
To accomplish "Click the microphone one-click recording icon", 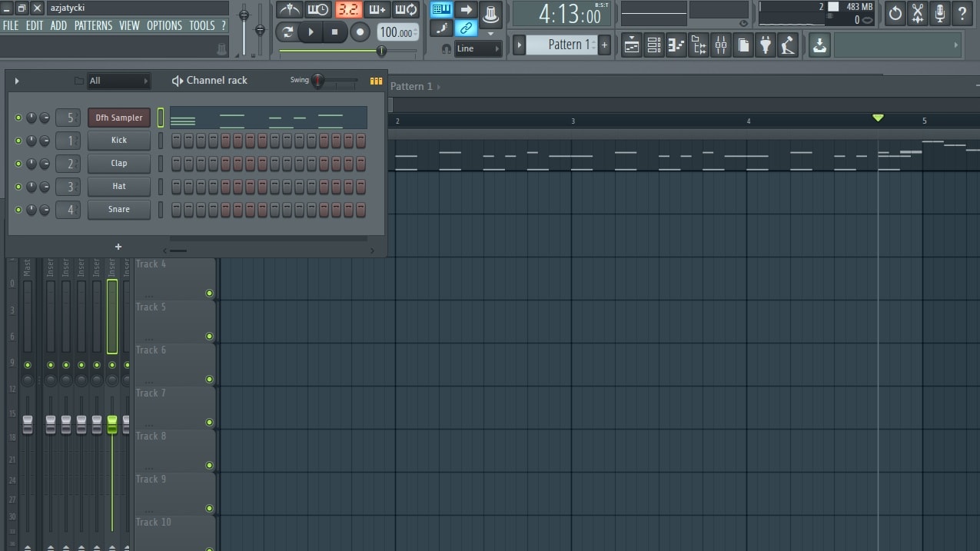I will (940, 13).
